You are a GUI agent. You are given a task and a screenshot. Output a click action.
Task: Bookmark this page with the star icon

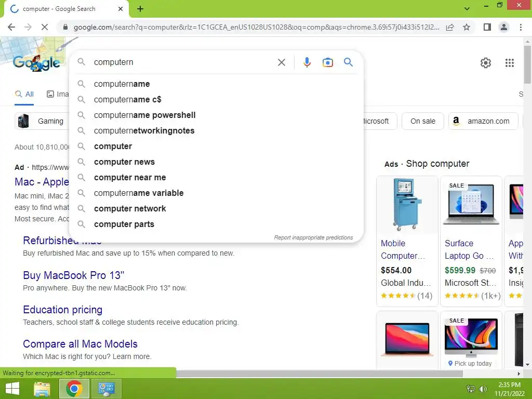(467, 27)
